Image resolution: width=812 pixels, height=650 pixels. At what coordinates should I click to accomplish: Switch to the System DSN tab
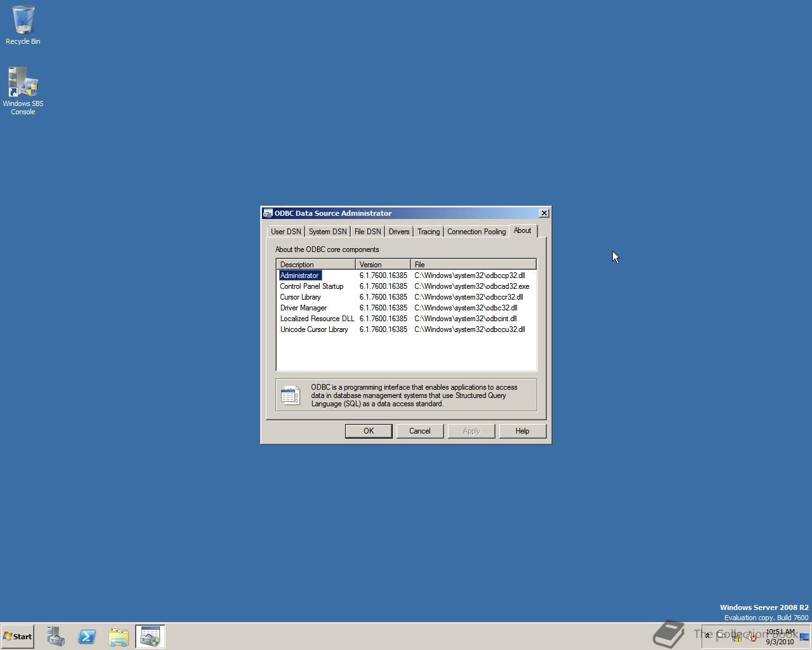(328, 232)
